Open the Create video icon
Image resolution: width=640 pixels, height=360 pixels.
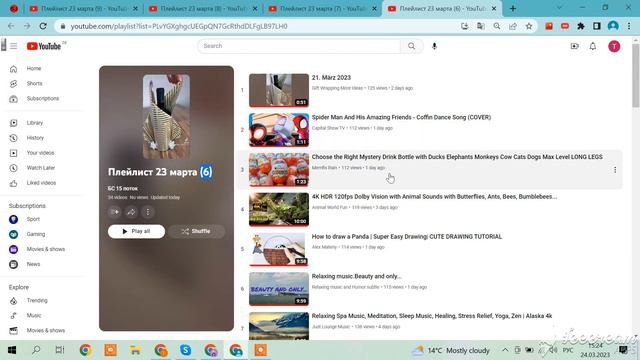pos(574,46)
